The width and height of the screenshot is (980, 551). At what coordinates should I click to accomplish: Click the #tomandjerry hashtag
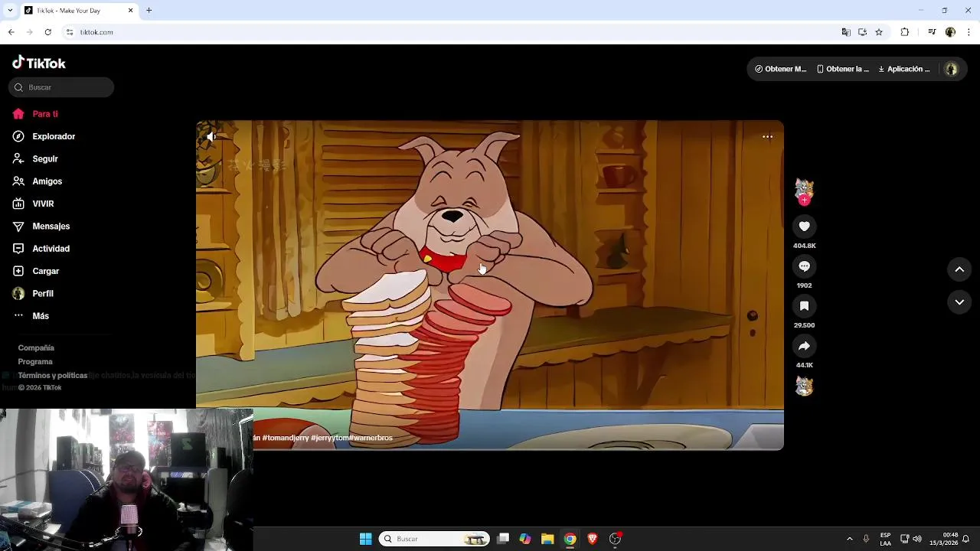pos(286,438)
